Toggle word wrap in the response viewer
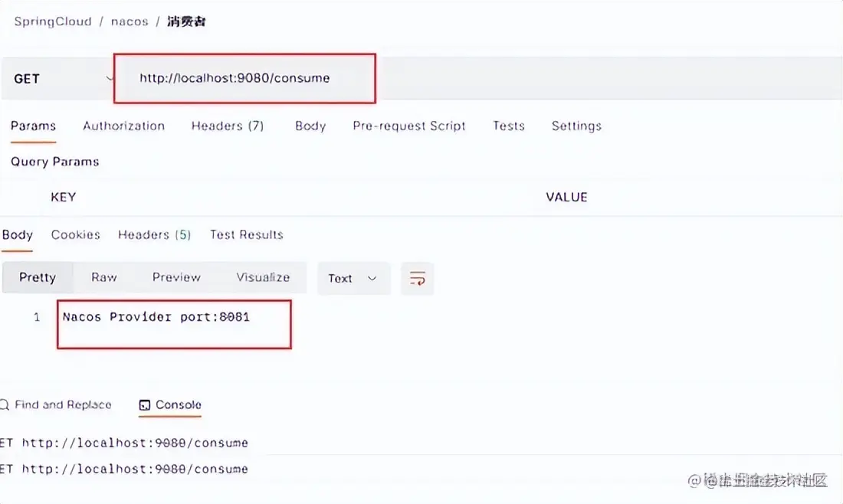The width and height of the screenshot is (843, 504). point(417,278)
